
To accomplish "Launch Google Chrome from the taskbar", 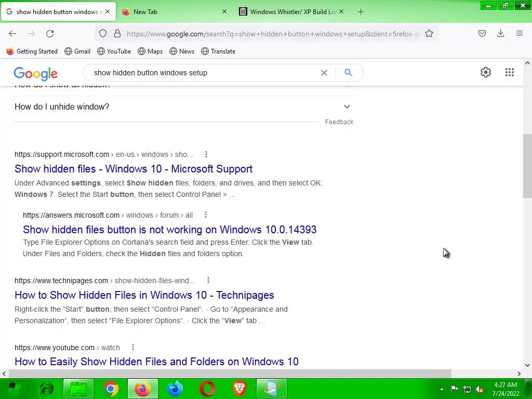I will [110, 389].
